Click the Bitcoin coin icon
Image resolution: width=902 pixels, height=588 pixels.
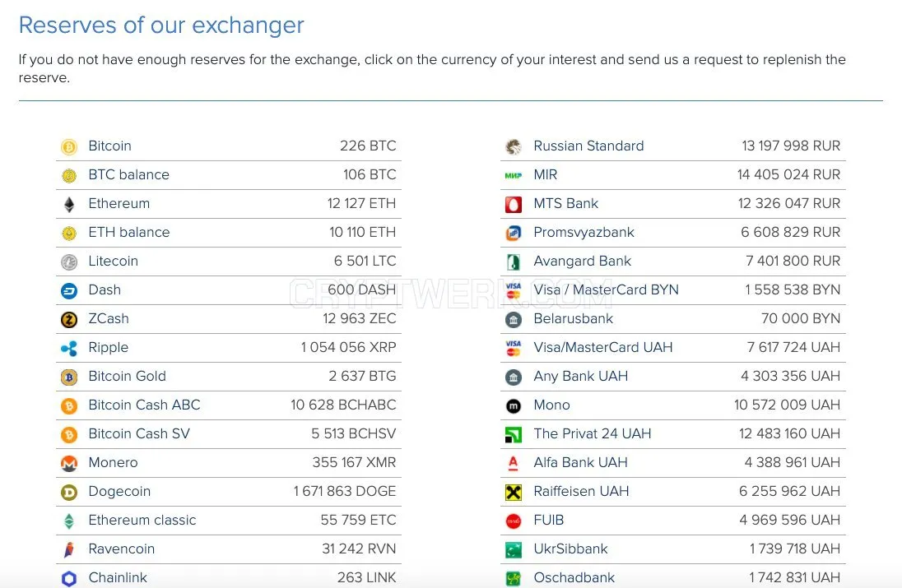[x=69, y=147]
